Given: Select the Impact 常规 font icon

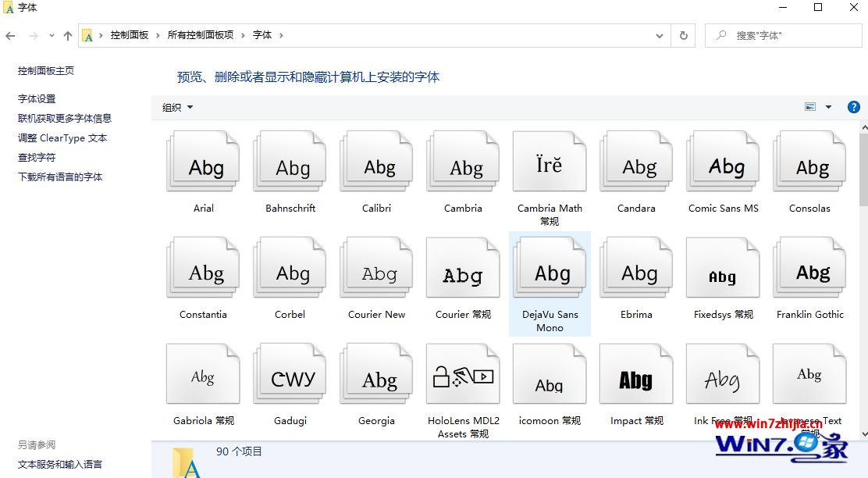Looking at the screenshot, I should click(636, 374).
